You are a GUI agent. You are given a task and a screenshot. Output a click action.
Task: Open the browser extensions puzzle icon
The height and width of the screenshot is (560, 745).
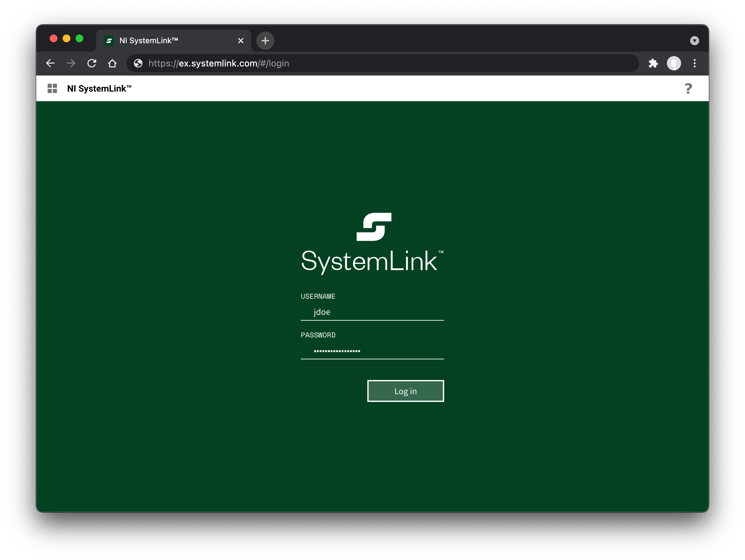click(x=653, y=63)
